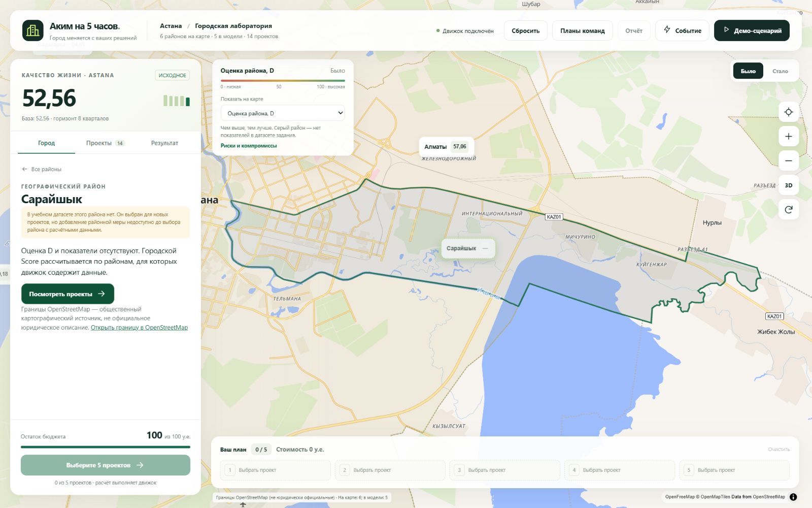Click the Астана breadcrumb
This screenshot has width=812, height=508.
pos(171,26)
